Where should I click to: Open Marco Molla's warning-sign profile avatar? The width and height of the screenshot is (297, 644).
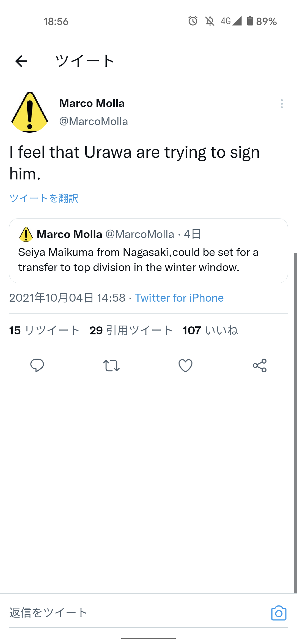point(30,112)
